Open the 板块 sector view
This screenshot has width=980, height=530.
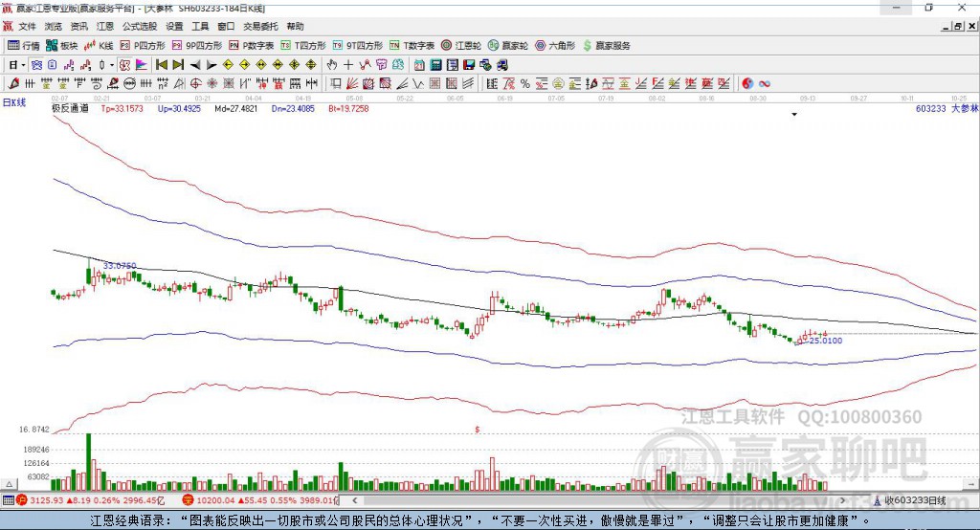(62, 46)
